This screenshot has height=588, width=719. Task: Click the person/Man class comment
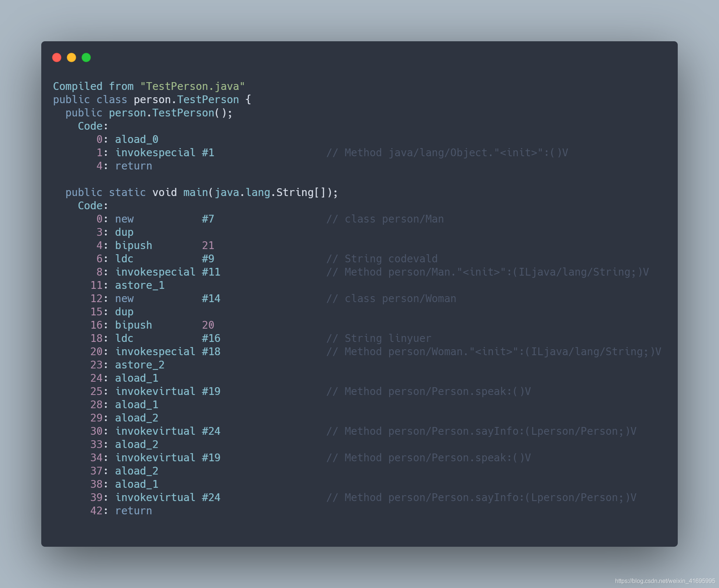(x=385, y=219)
